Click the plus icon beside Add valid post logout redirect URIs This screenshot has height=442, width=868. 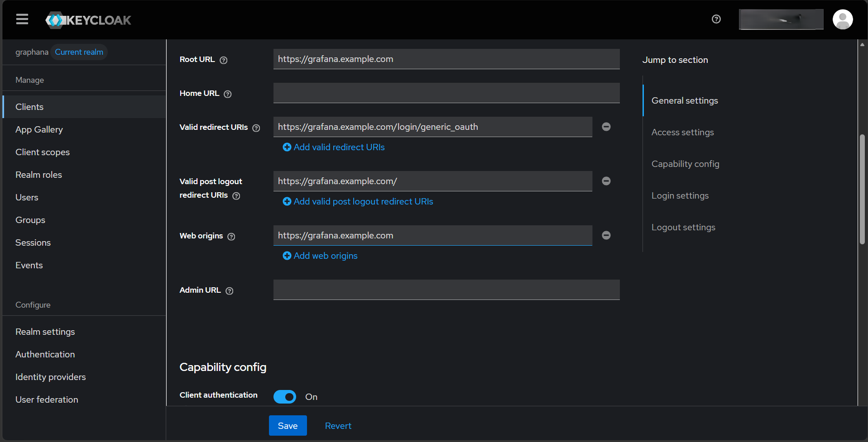tap(287, 201)
